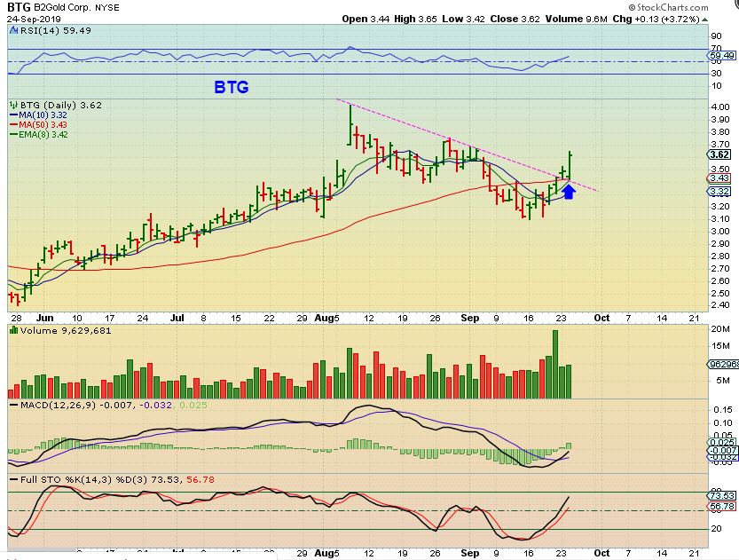The height and width of the screenshot is (560, 739).
Task: Click the 0.15 MACD axis label
Action: (722, 411)
